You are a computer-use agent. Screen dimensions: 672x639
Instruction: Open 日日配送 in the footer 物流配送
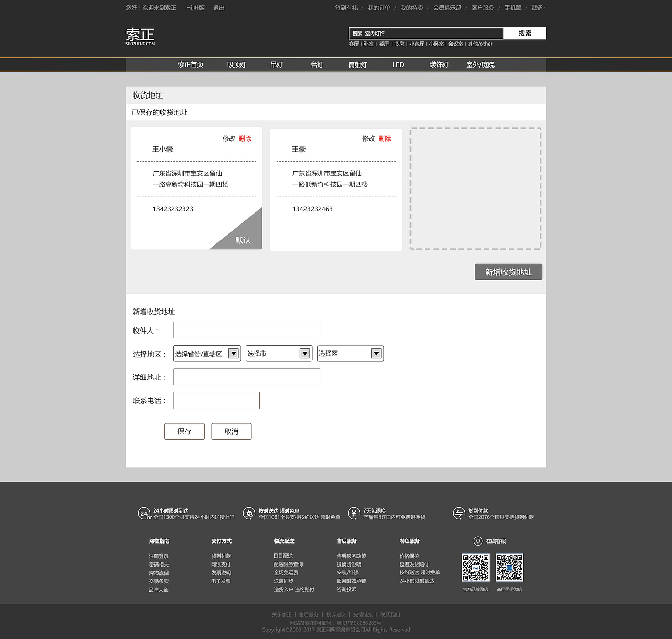pos(283,556)
